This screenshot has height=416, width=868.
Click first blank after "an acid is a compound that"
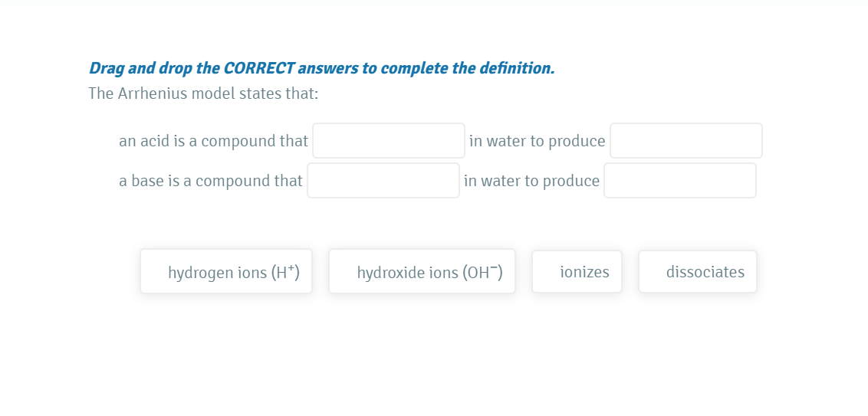[x=389, y=141]
